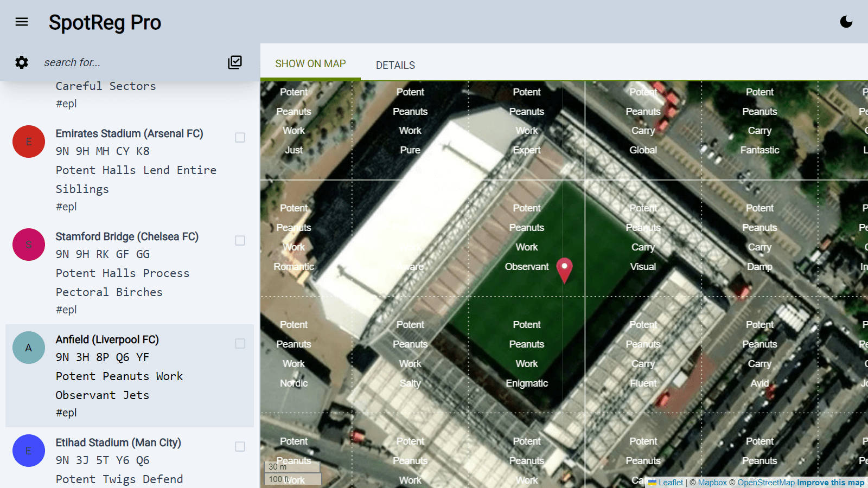The image size is (868, 488).
Task: Click the Improve this map link
Action: (x=831, y=483)
